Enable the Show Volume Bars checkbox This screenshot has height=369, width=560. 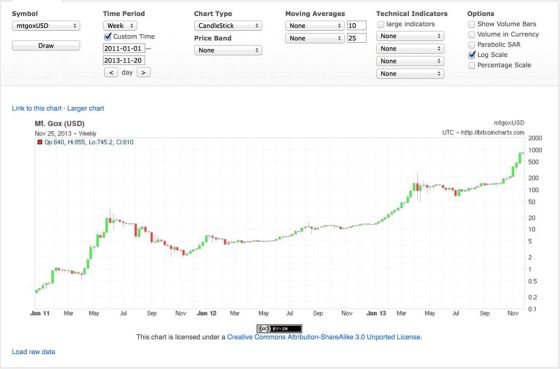pos(471,24)
